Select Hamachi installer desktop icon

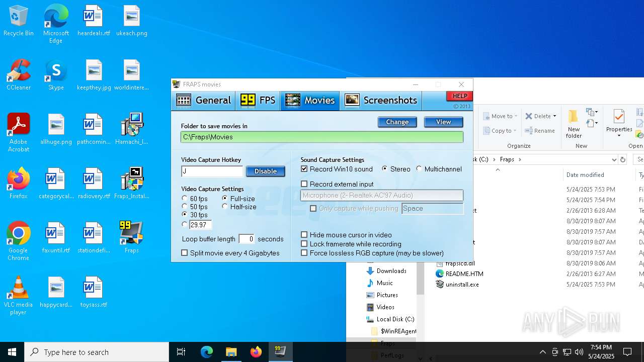[x=132, y=130]
